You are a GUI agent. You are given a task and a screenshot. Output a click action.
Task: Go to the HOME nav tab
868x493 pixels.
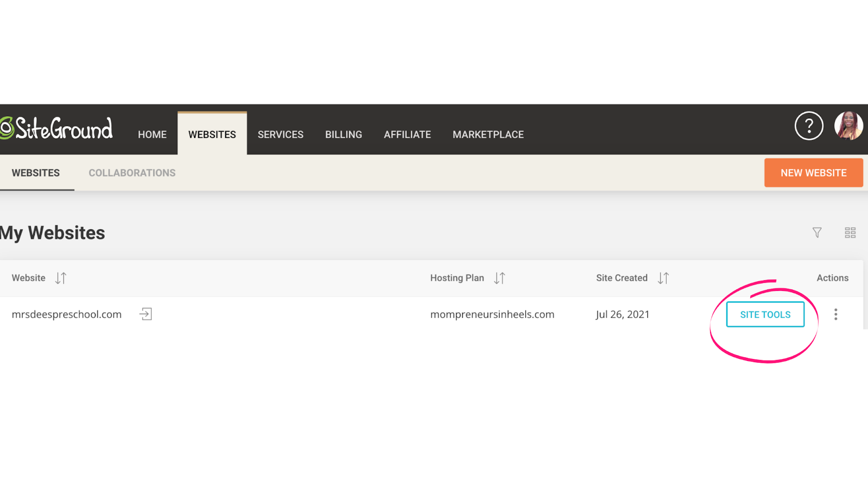152,135
